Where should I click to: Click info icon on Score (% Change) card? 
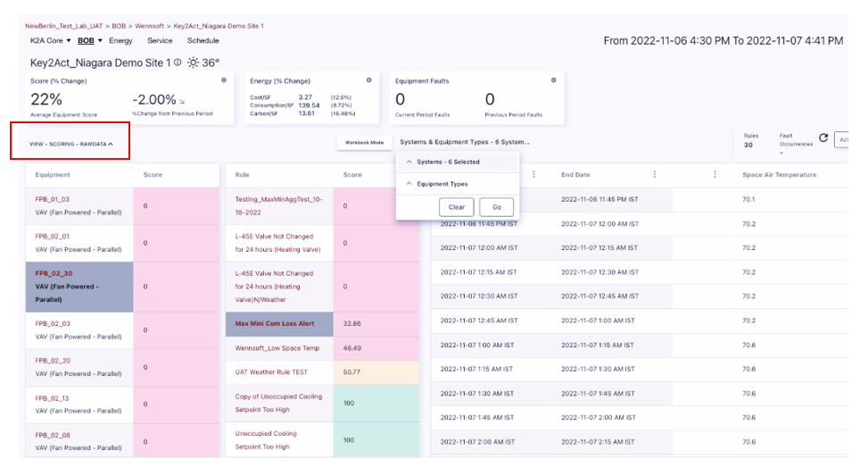coord(223,80)
